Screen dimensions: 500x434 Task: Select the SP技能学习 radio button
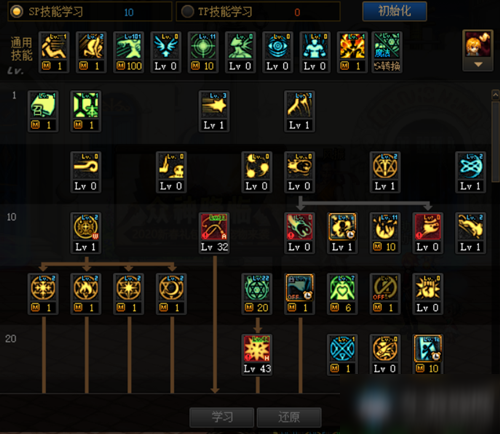pos(16,12)
